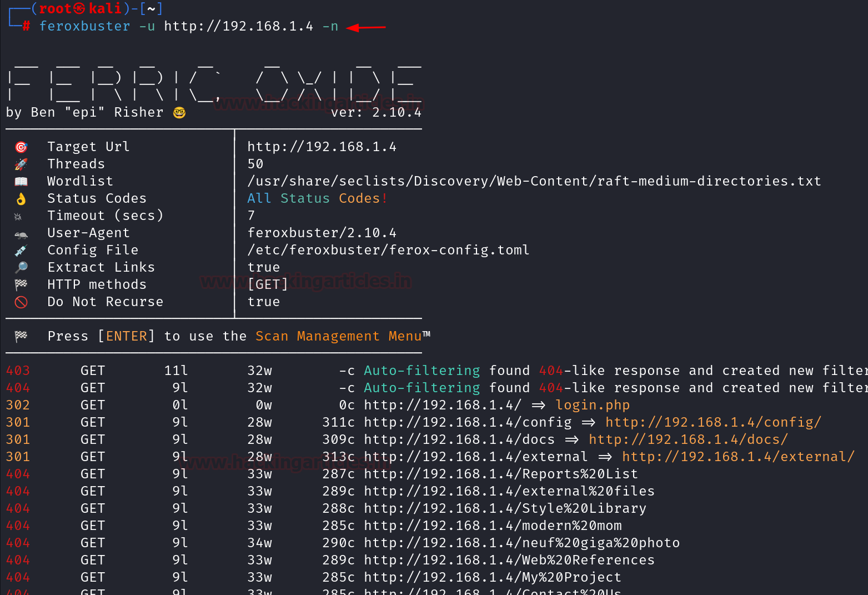Viewport: 868px width, 595px height.
Task: Click the book emoji beside Wordlist
Action: [x=21, y=182]
